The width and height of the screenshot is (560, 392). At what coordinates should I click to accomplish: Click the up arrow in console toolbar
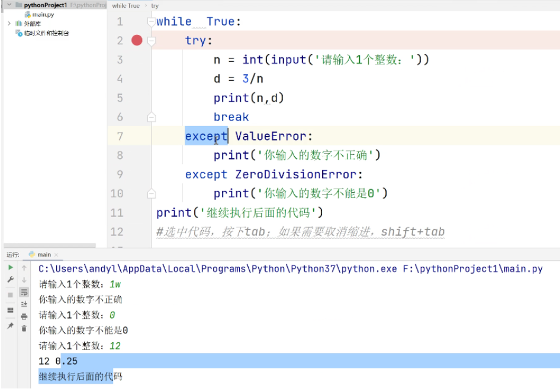tap(24, 268)
